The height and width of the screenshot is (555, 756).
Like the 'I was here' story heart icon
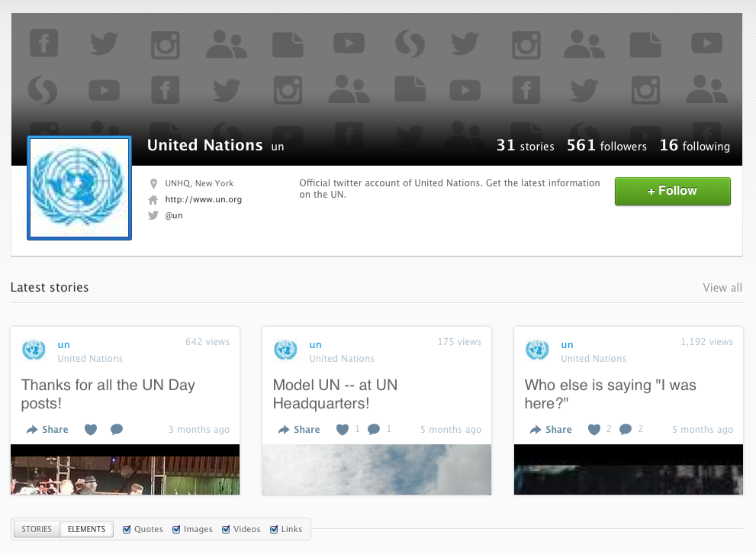click(x=594, y=430)
